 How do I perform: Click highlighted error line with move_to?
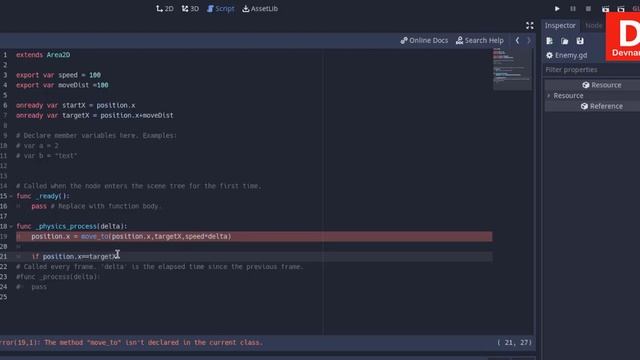tap(254, 237)
